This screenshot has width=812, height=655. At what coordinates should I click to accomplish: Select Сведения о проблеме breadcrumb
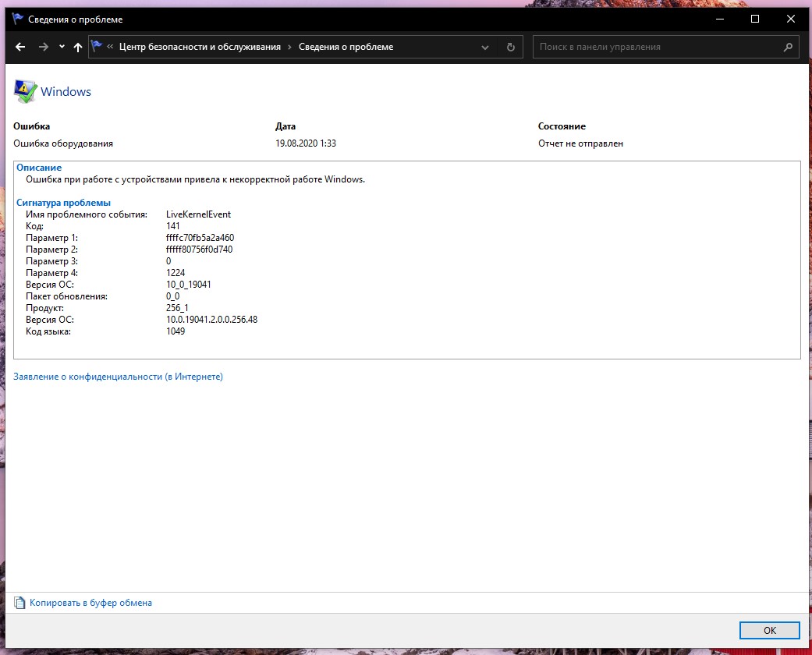click(346, 47)
